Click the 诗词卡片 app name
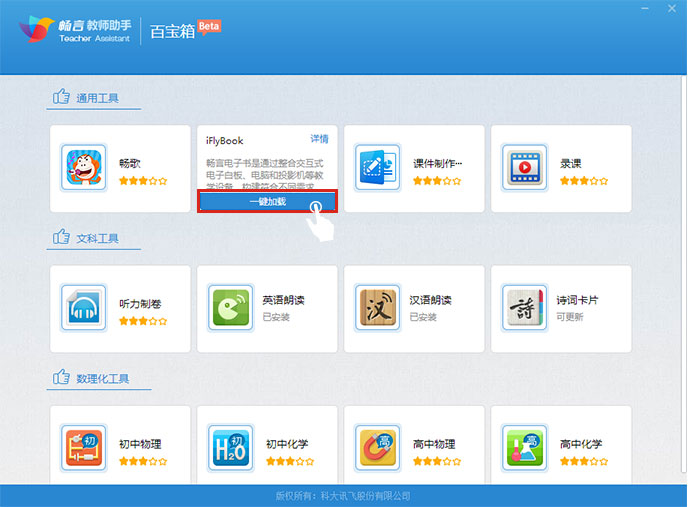 577,300
